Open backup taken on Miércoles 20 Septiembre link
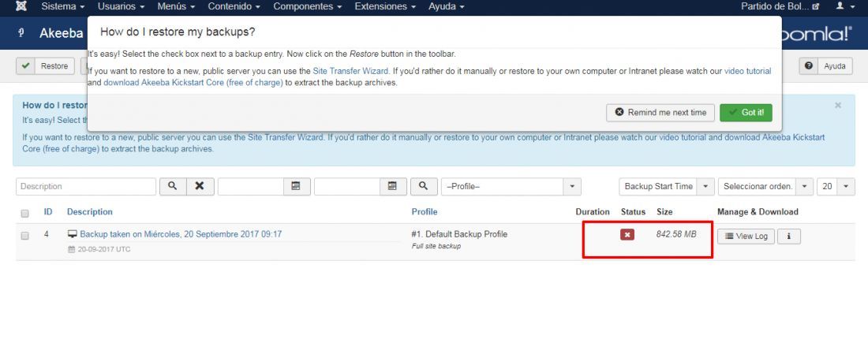The height and width of the screenshot is (339, 868). pos(181,234)
